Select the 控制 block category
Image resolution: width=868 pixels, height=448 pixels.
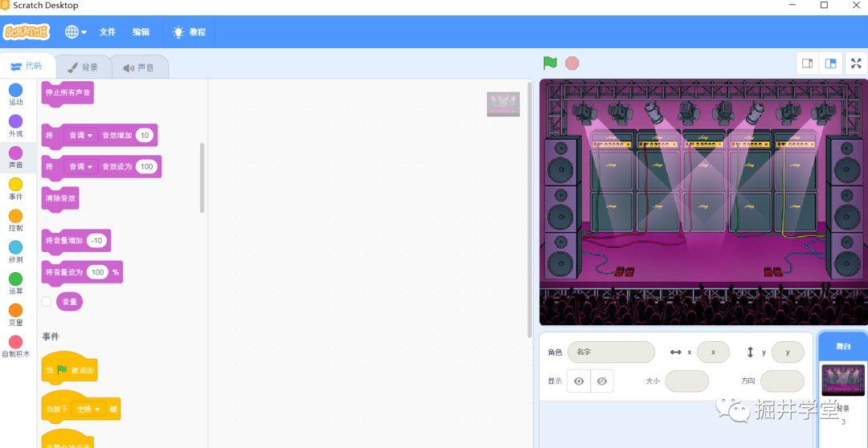(16, 220)
